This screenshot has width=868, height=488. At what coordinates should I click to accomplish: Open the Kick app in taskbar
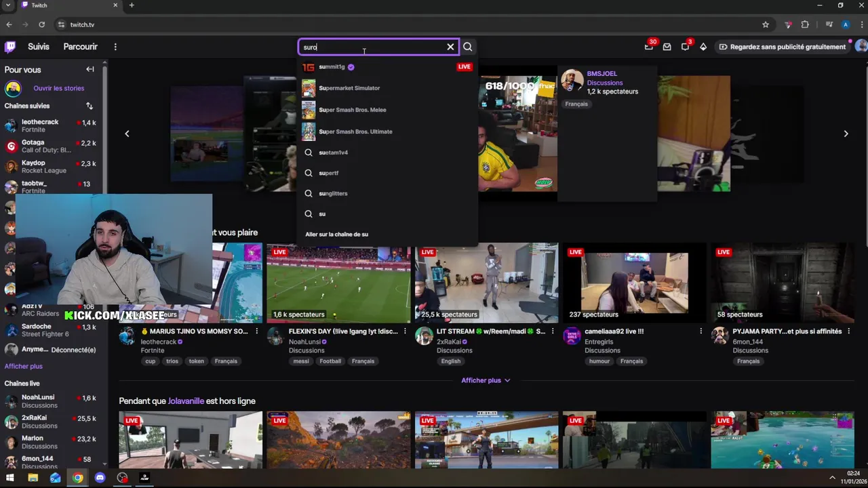144,478
